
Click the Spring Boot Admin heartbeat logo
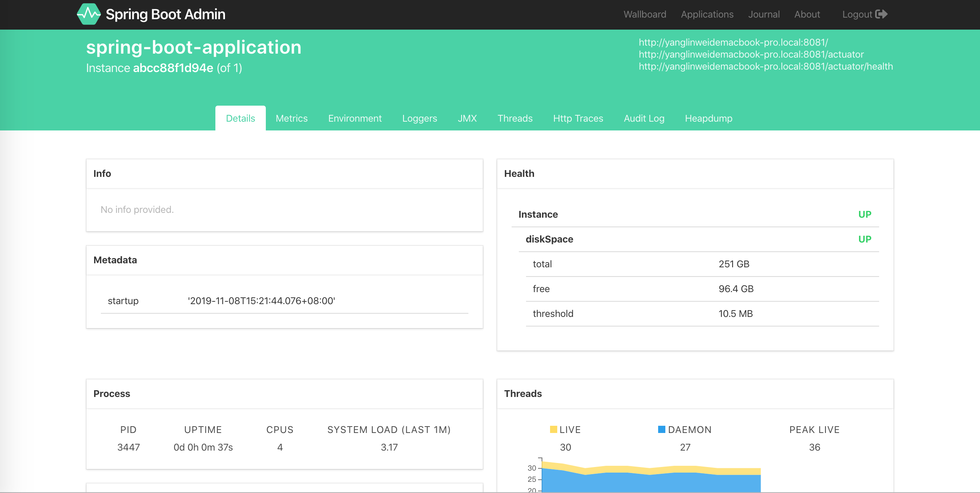coord(88,14)
